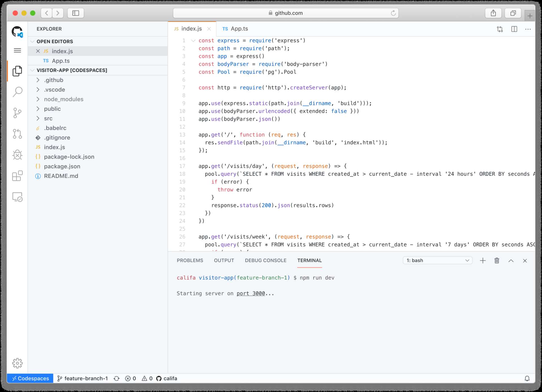Open the '1: bash' terminal dropdown
Viewport: 542px width, 392px height.
[x=437, y=261]
